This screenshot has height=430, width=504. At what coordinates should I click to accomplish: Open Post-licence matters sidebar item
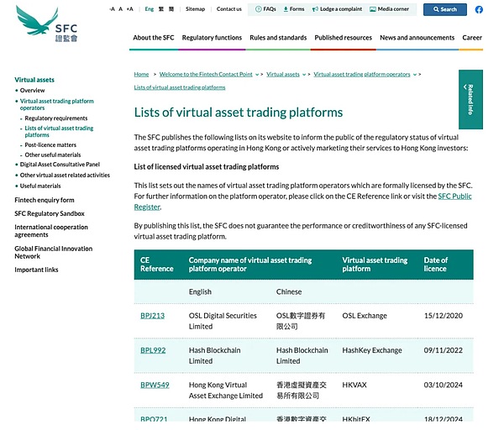pos(50,145)
